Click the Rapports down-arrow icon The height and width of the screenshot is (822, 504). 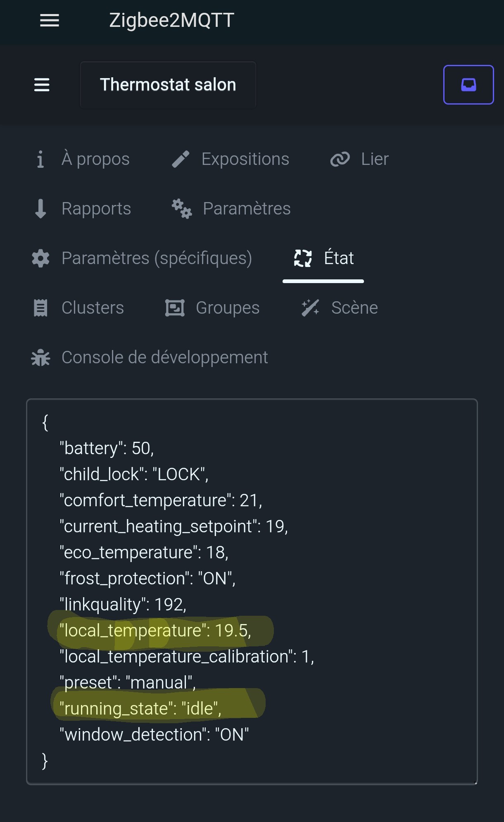click(x=40, y=209)
